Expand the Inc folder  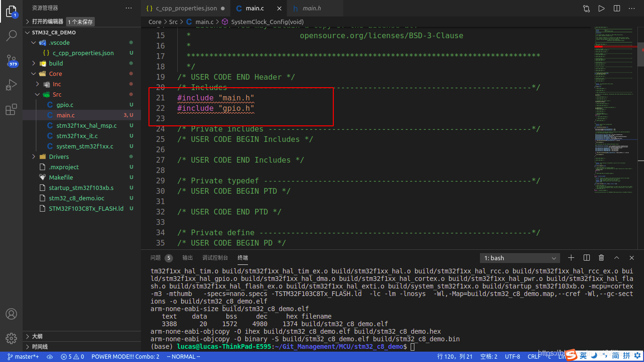click(x=82, y=84)
